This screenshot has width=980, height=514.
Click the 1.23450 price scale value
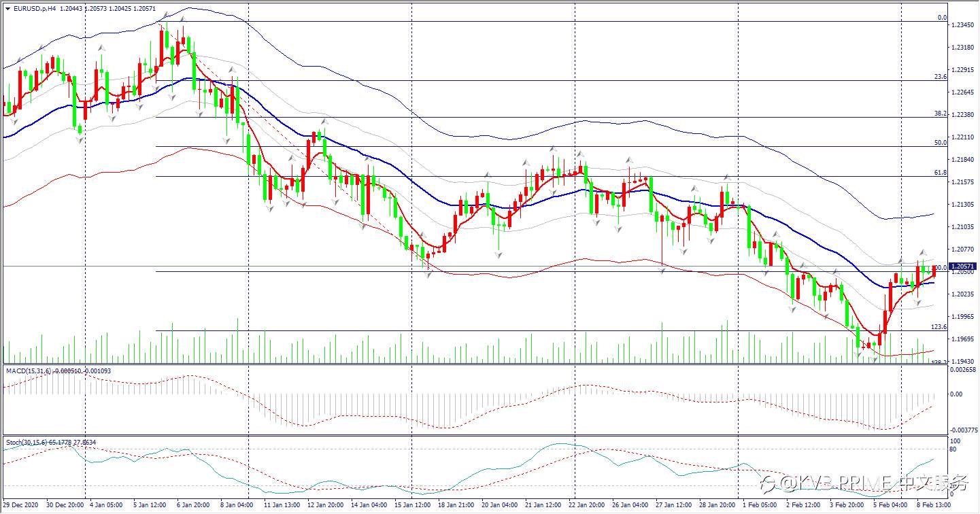[964, 24]
